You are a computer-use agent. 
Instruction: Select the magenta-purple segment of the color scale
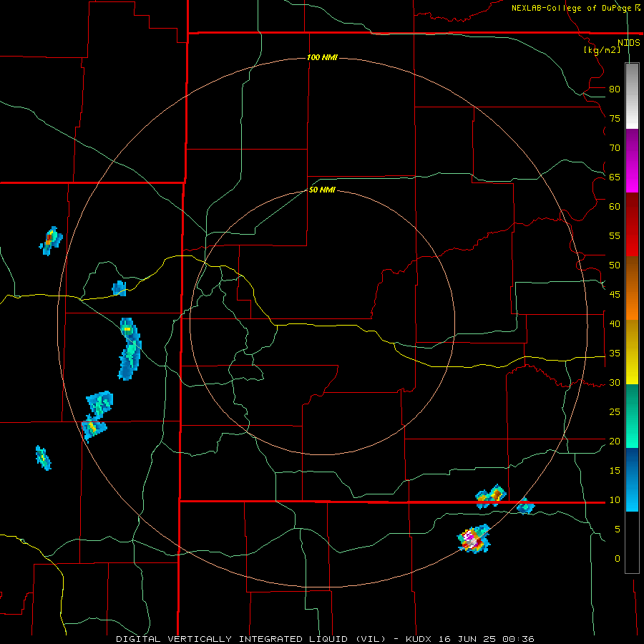tap(632, 160)
